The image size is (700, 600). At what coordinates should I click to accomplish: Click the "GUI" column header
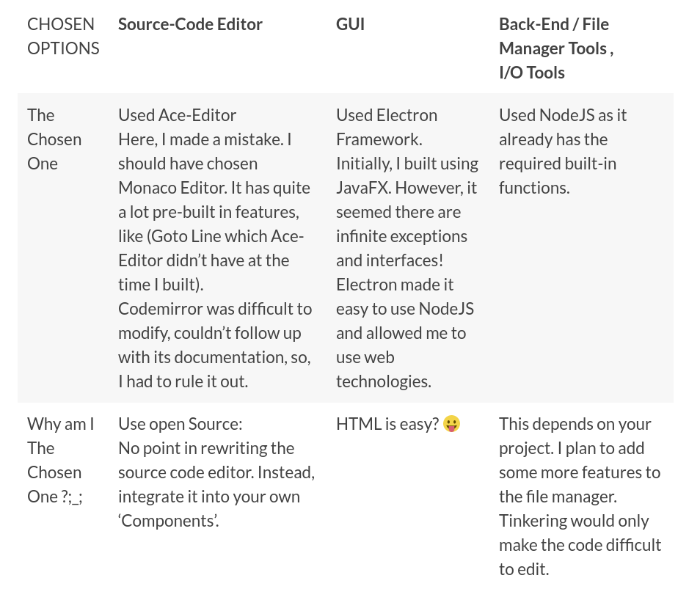pos(350,24)
